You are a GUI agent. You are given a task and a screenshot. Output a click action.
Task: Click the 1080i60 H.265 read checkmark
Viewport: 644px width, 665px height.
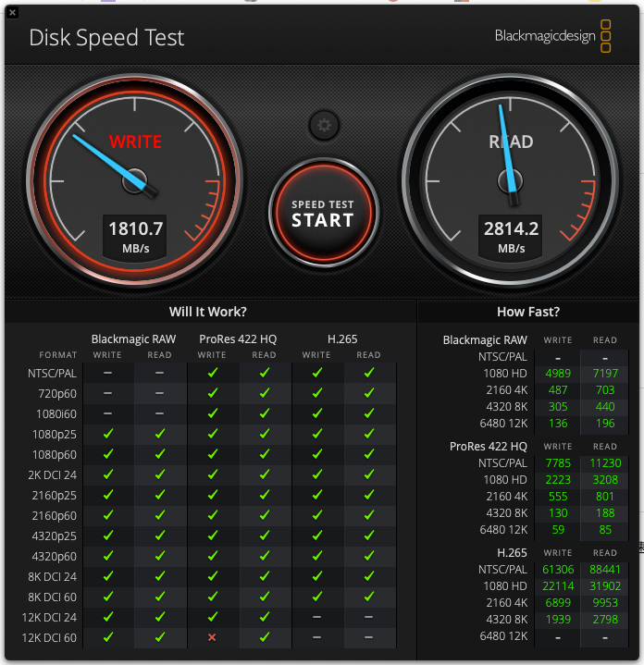pyautogui.click(x=369, y=413)
